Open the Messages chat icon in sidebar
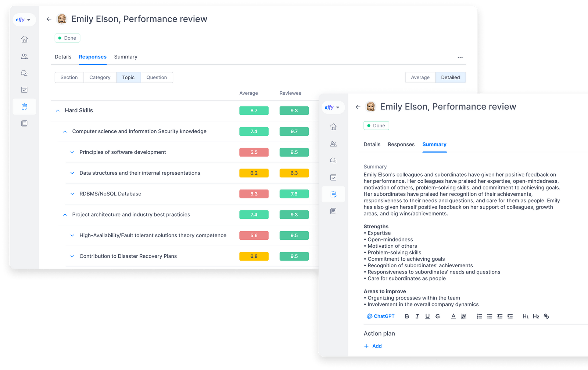Screen dimensions: 588x370 (24, 73)
